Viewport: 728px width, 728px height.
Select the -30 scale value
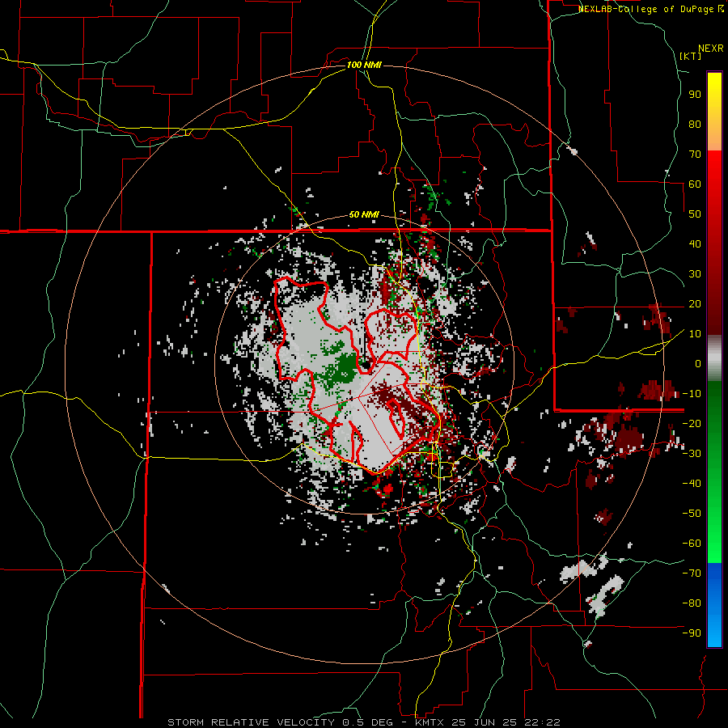click(692, 454)
